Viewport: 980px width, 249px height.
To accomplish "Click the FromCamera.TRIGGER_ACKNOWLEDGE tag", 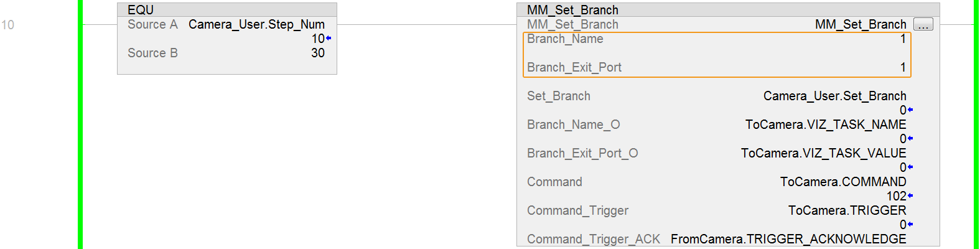I will pyautogui.click(x=788, y=239).
